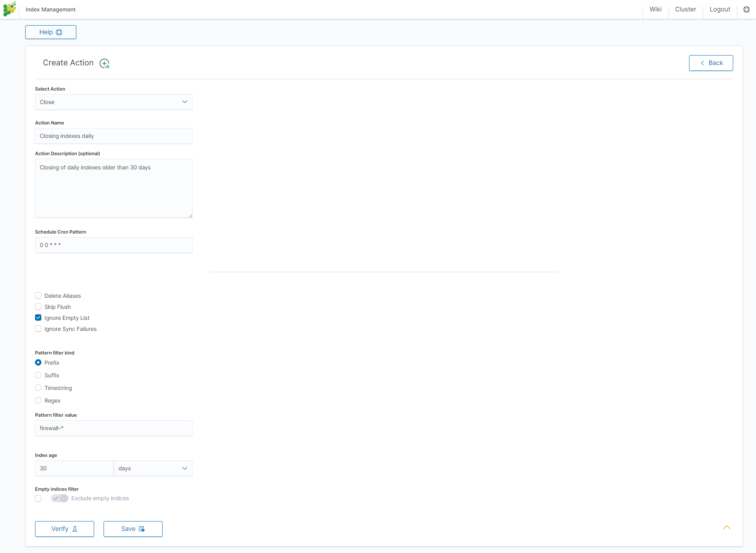Click the app logo icon in header

tap(9, 9)
